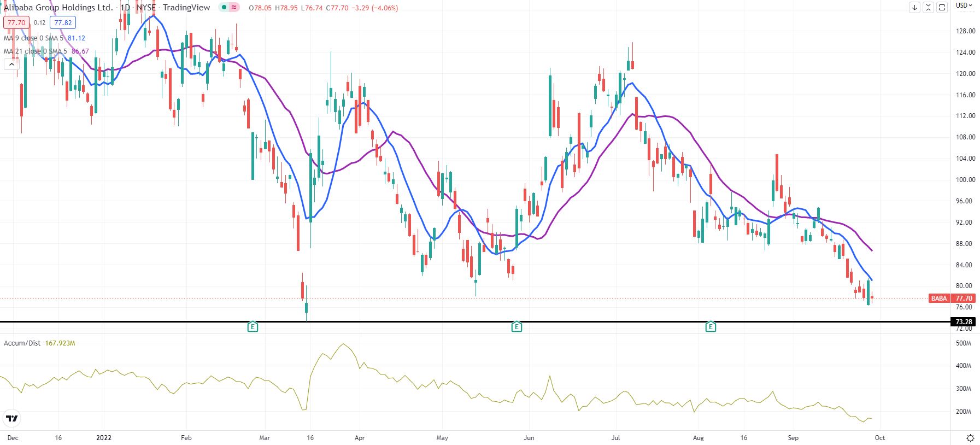Select the Accum/Dist indicator label
This screenshot has width=980, height=445.
point(22,343)
